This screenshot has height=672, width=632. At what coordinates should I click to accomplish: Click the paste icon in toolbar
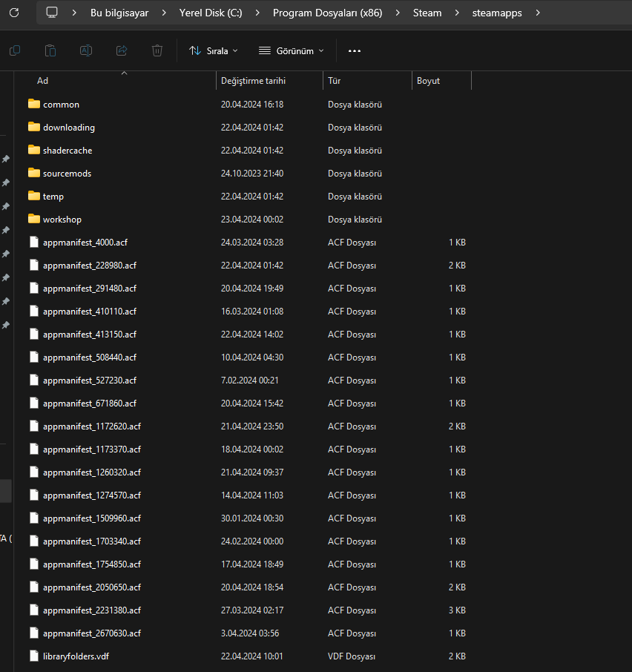50,50
